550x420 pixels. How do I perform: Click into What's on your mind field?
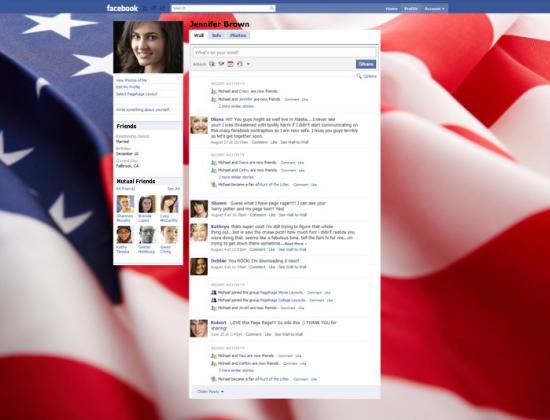pos(284,52)
